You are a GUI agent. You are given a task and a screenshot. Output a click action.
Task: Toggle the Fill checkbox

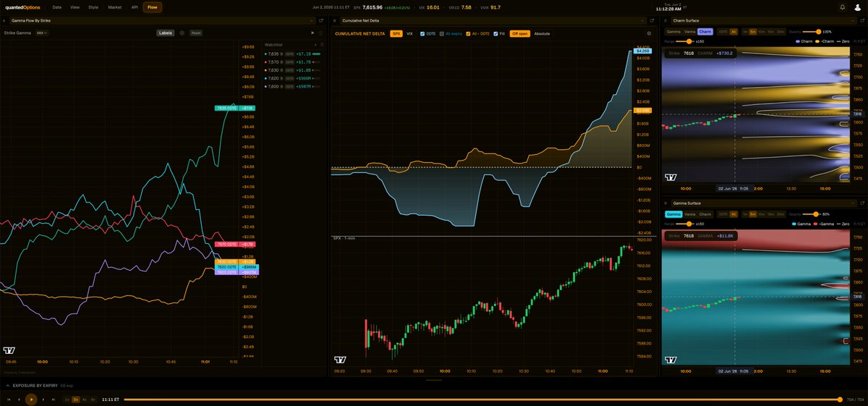(495, 33)
